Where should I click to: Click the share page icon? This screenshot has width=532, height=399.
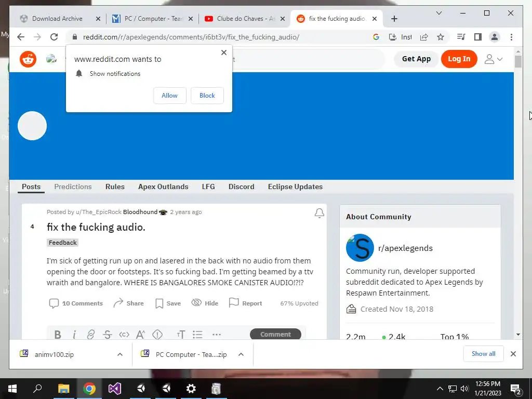point(424,37)
